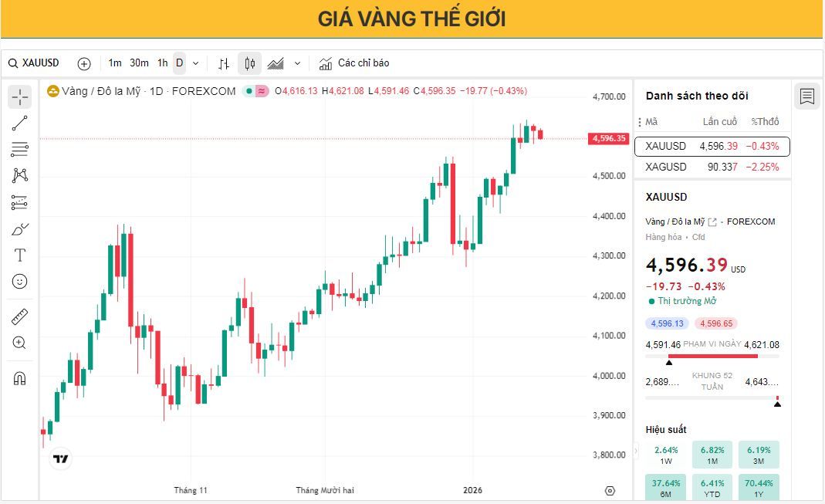This screenshot has width=825, height=504.
Task: Toggle magnifier marker on 6M performance
Action: point(664,486)
